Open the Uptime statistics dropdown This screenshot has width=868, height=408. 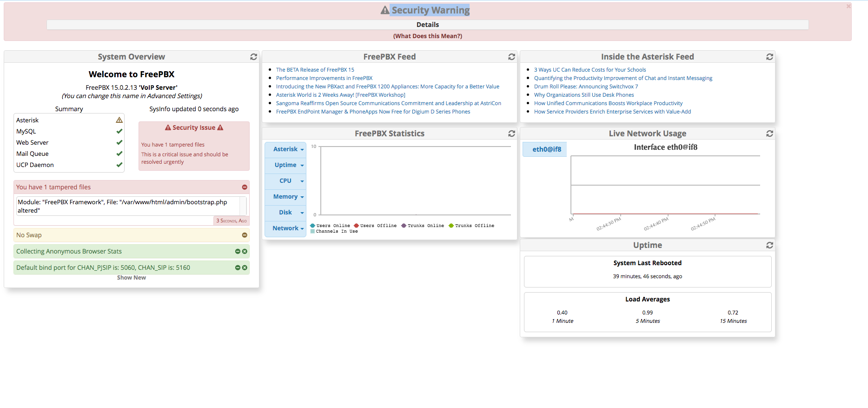(x=285, y=165)
